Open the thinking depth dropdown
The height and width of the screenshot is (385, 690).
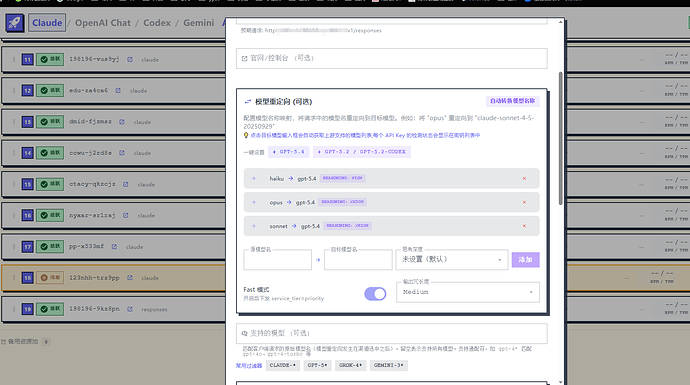tap(452, 260)
